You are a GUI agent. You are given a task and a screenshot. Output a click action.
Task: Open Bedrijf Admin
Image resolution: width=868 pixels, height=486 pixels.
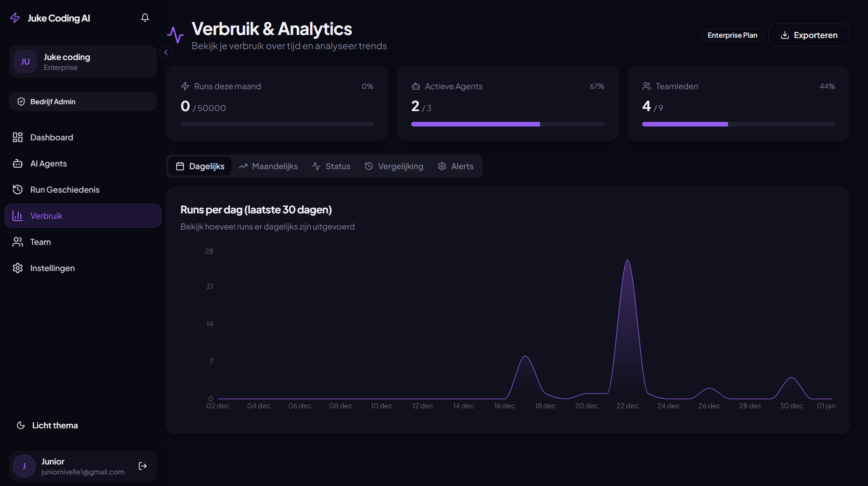coord(82,102)
